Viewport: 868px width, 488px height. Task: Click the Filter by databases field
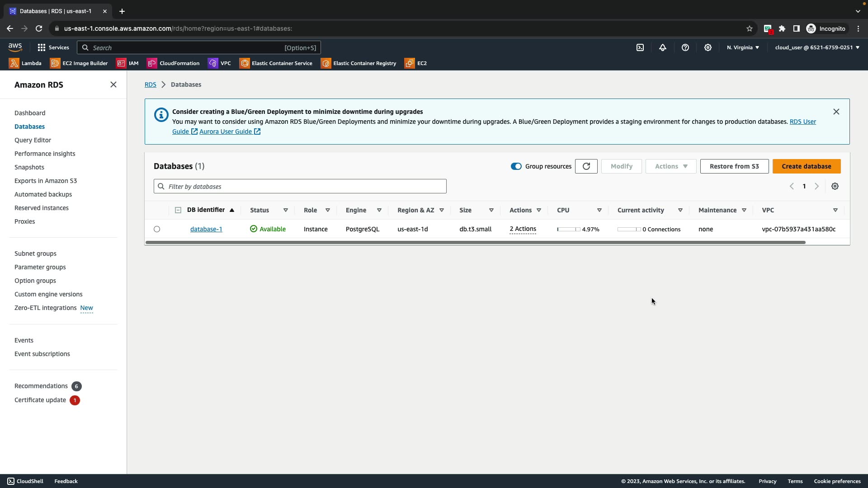(x=300, y=186)
